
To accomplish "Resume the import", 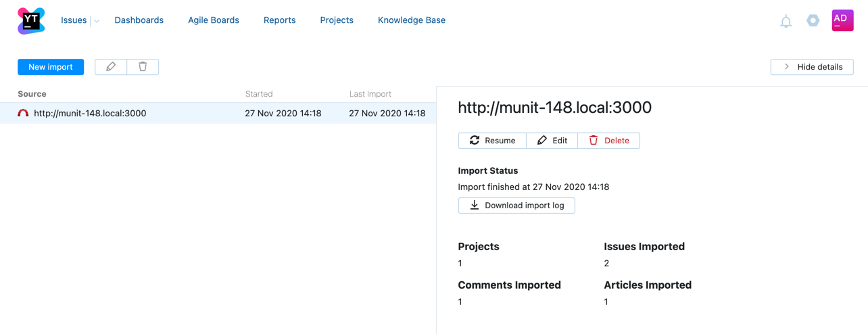I will click(492, 141).
